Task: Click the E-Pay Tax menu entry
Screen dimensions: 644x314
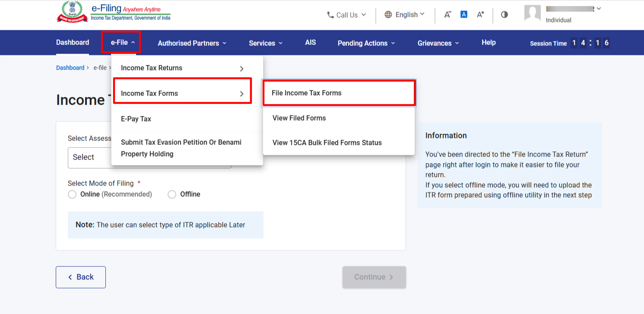Action: 136,119
